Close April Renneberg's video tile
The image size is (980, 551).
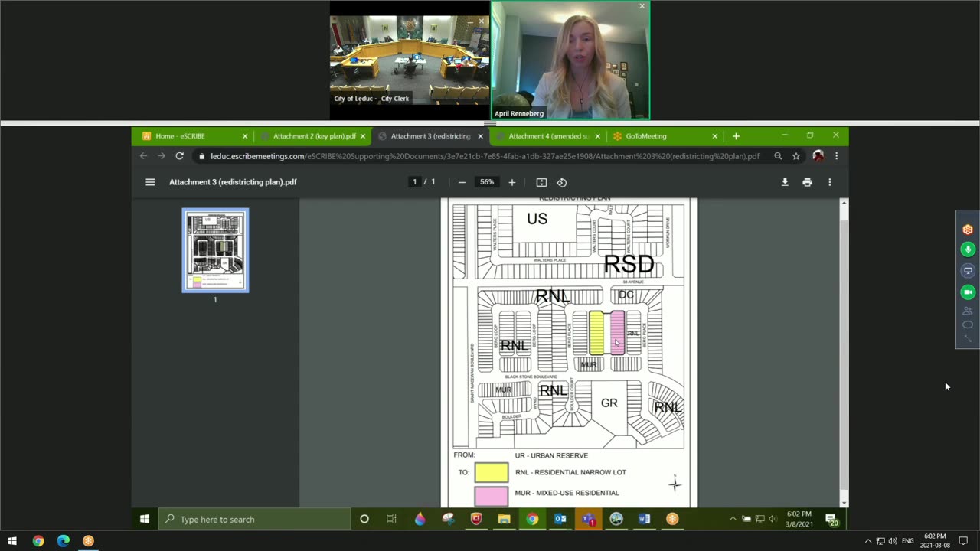(642, 6)
